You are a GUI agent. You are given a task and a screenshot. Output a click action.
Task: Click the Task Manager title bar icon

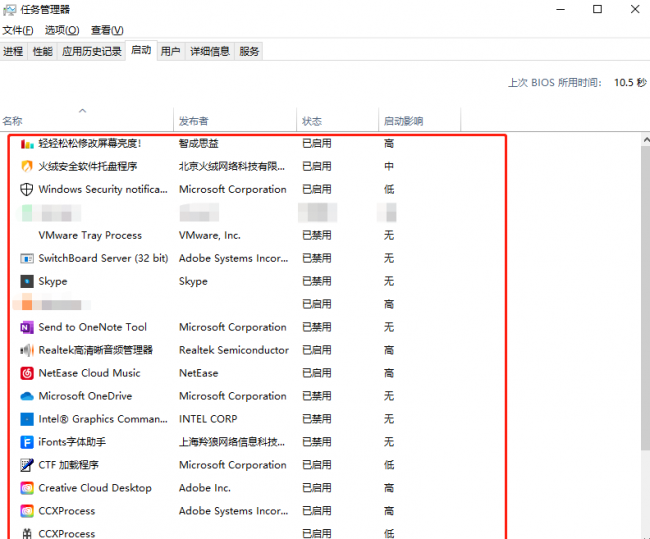(10, 10)
